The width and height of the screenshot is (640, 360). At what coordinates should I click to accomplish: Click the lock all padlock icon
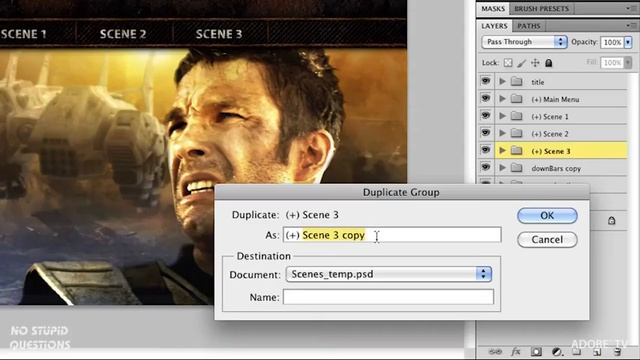click(549, 63)
